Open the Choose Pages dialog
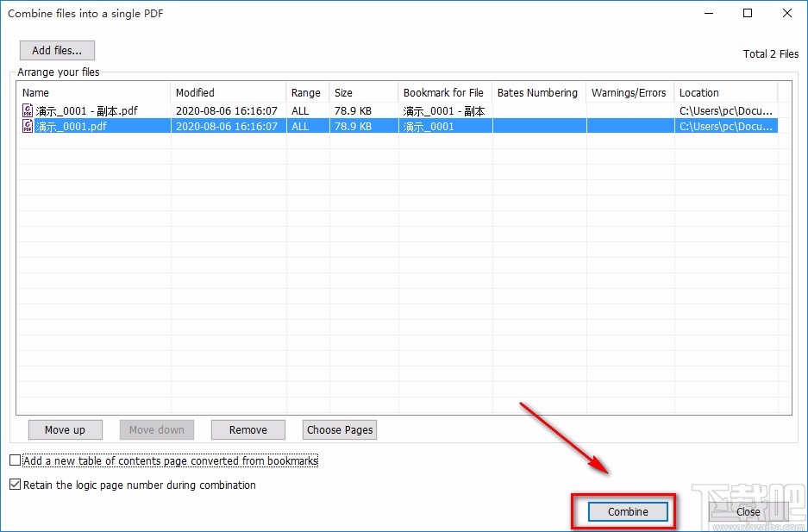The image size is (808, 532). pyautogui.click(x=340, y=429)
